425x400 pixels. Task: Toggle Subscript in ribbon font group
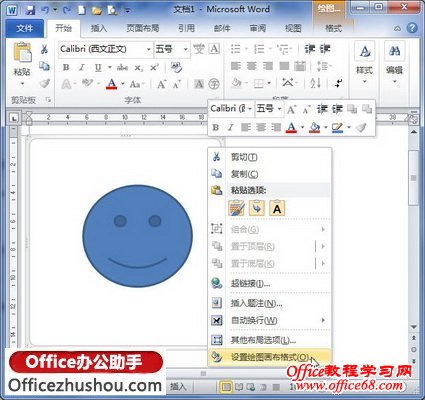click(x=139, y=68)
